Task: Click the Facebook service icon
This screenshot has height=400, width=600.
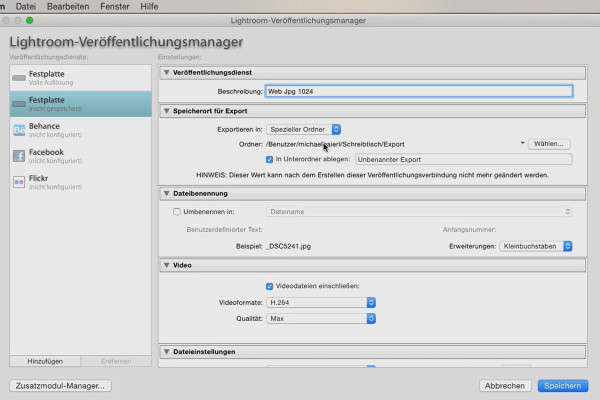Action: (x=19, y=156)
